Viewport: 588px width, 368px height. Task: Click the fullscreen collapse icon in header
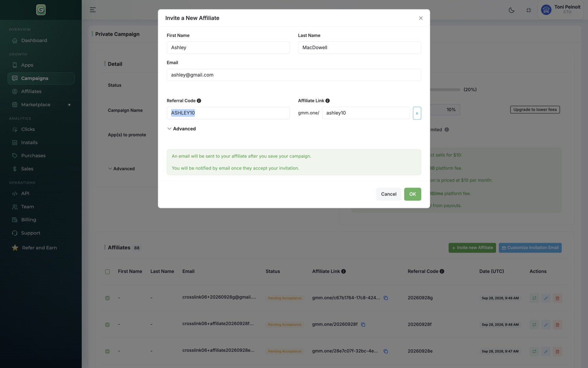529,10
